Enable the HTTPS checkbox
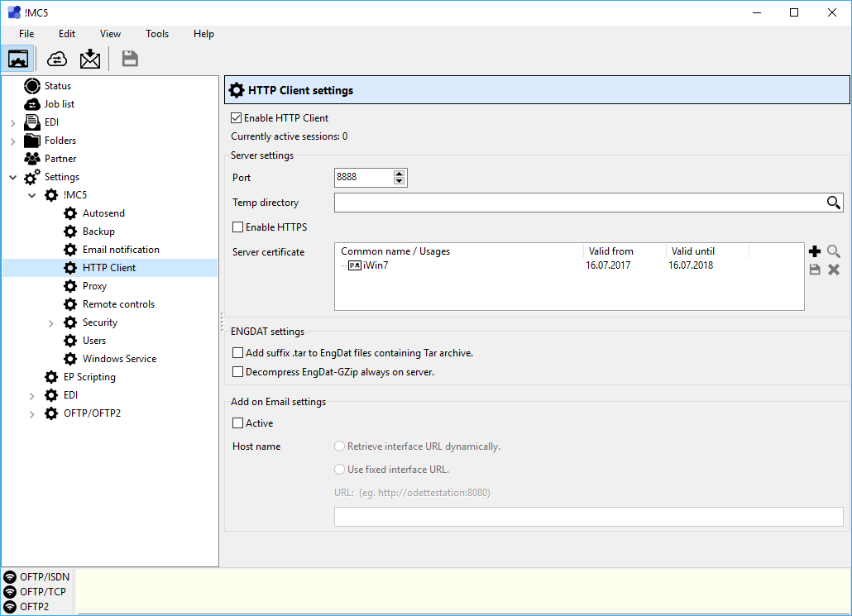 [238, 227]
